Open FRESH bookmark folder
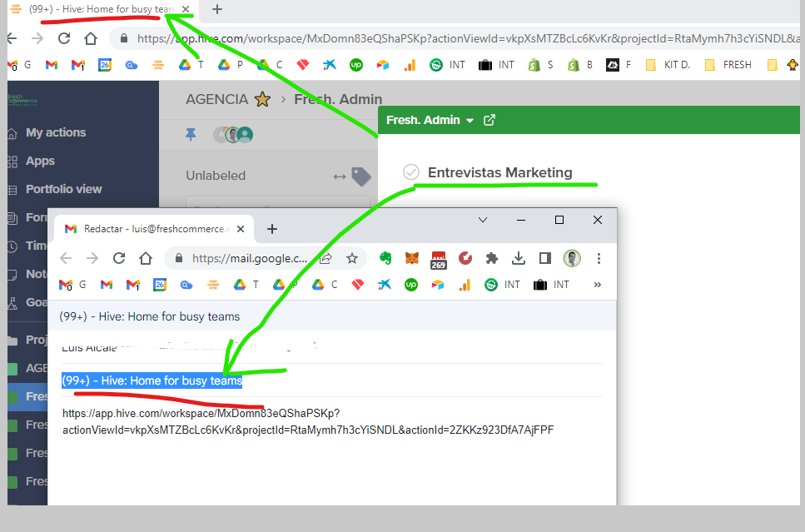Viewport: 805px width, 532px height. 729,65
